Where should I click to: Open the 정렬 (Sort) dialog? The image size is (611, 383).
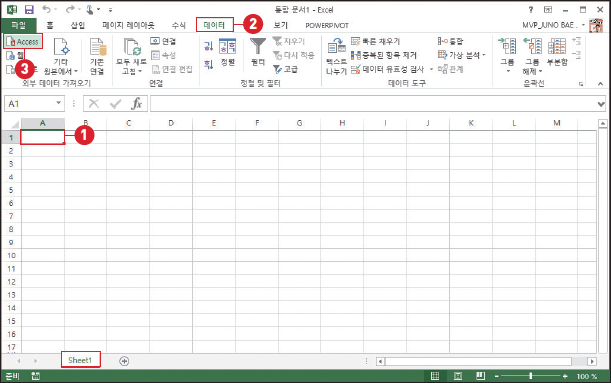pos(228,52)
